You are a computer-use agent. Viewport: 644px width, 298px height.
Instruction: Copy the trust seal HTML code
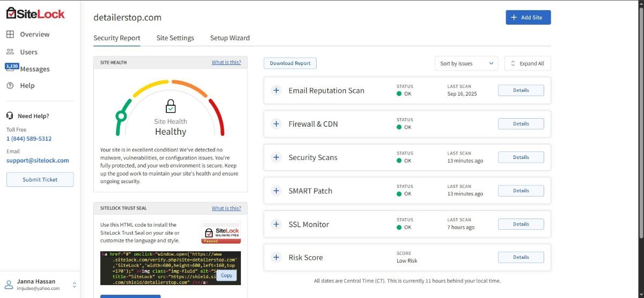click(226, 275)
